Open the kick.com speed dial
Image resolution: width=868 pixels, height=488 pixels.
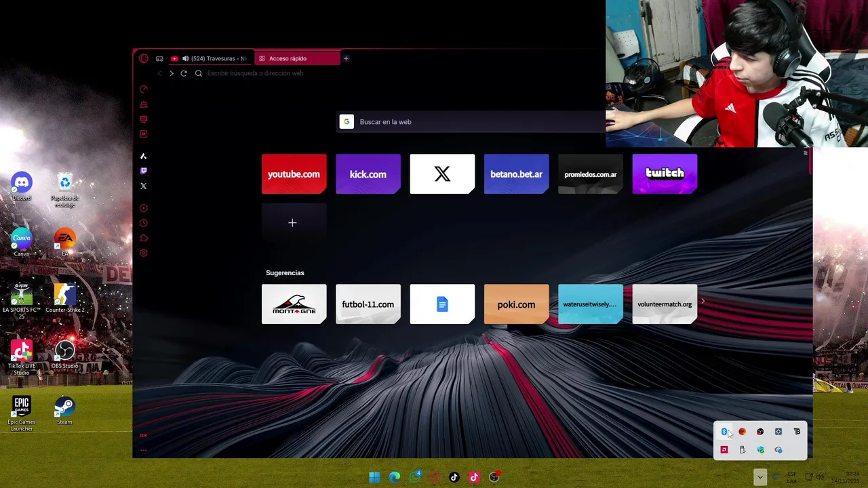[x=368, y=174]
